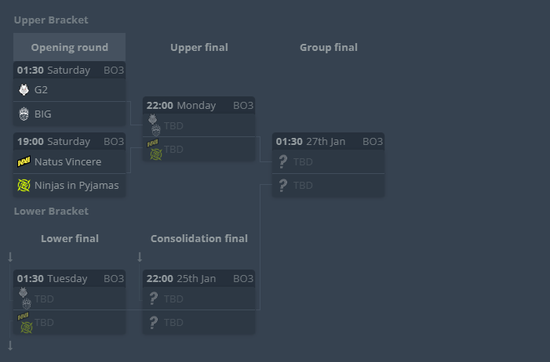550x362 pixels.
Task: Open the 01:30 27th Jan match header
Action: [x=328, y=141]
